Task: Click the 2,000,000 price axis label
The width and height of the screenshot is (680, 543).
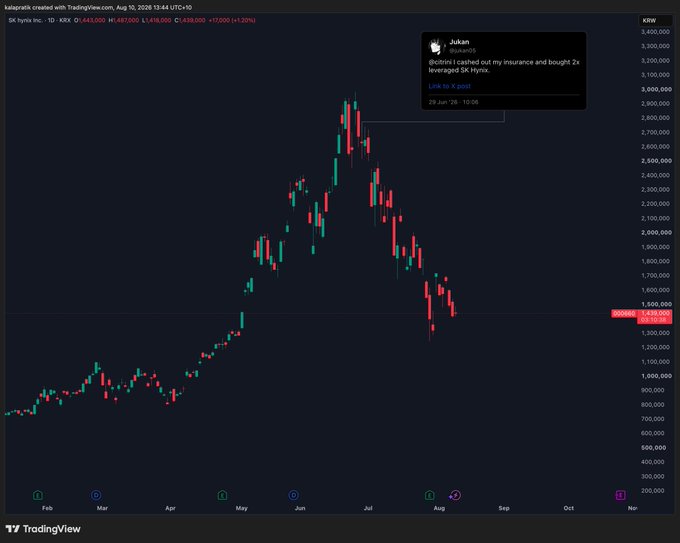Action: (x=656, y=232)
